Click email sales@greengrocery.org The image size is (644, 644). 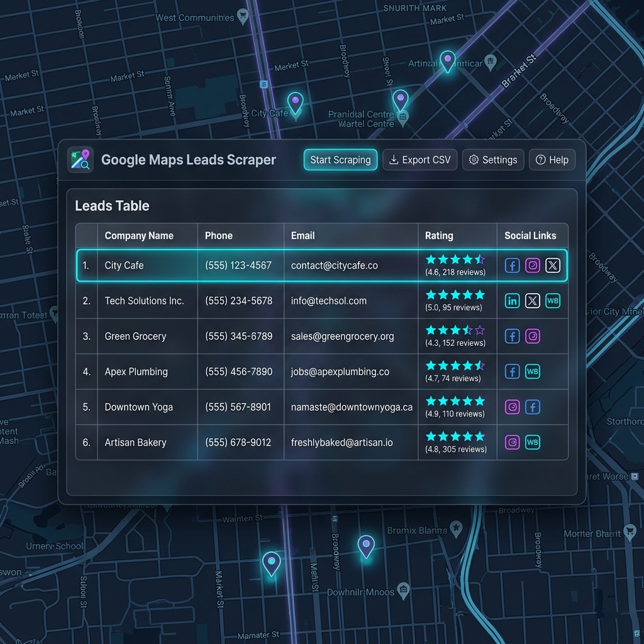[342, 336]
